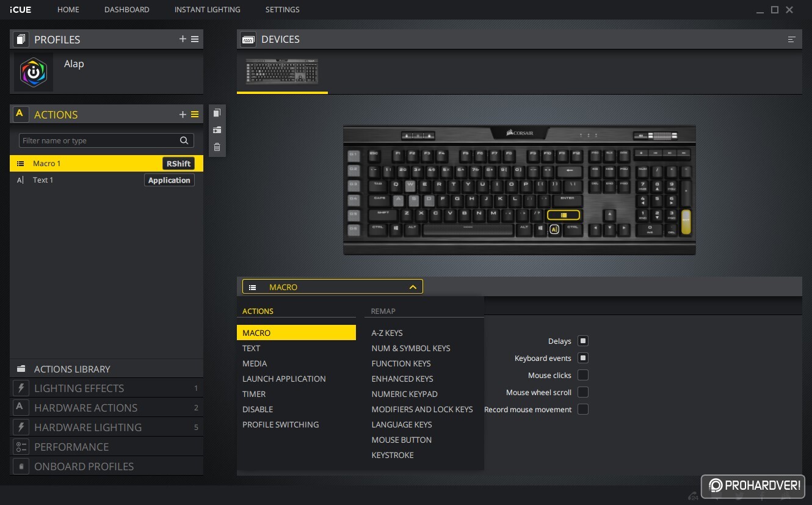Click the Profiles header icon
The height and width of the screenshot is (505, 812).
point(21,39)
